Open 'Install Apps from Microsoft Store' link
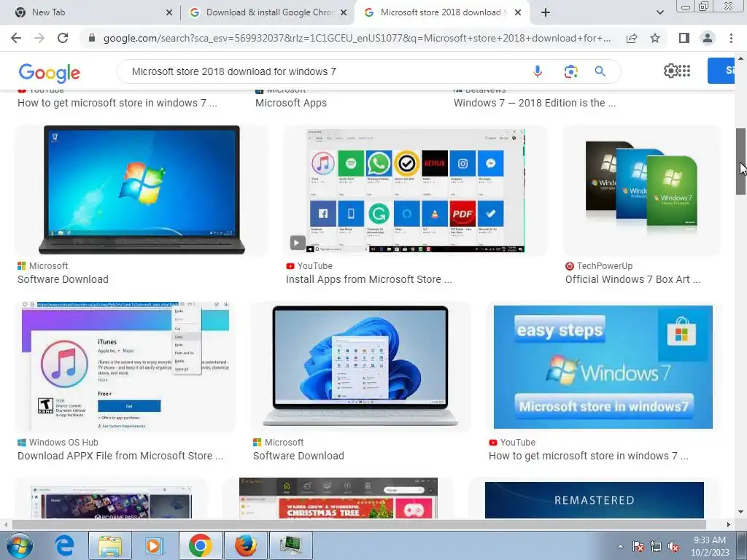The image size is (747, 560). [x=368, y=279]
